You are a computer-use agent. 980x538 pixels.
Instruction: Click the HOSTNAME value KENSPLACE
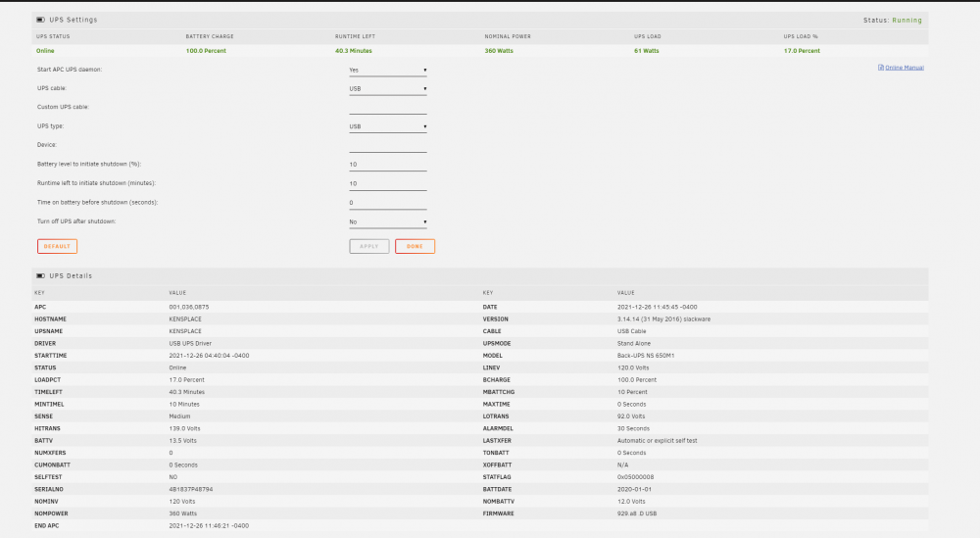click(x=185, y=319)
